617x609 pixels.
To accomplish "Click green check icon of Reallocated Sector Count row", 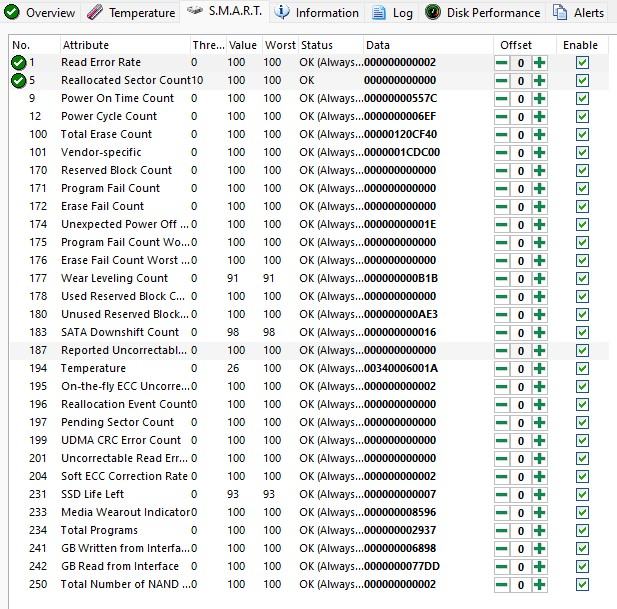I will tap(18, 81).
